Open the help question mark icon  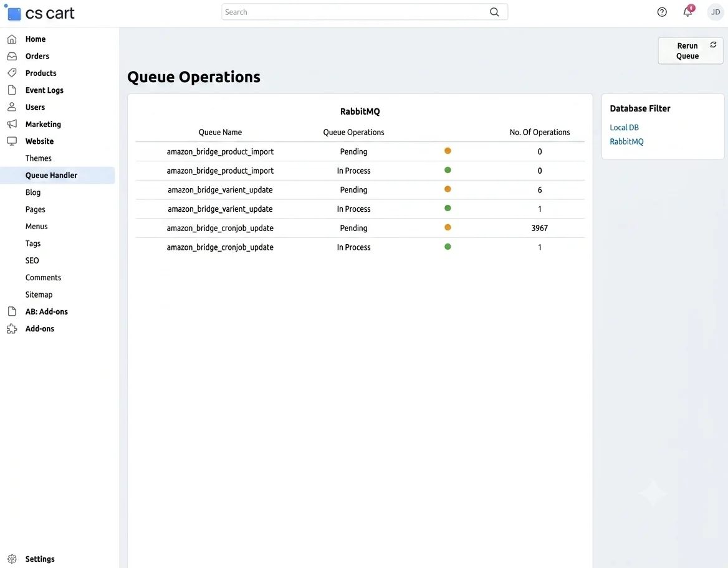point(662,12)
